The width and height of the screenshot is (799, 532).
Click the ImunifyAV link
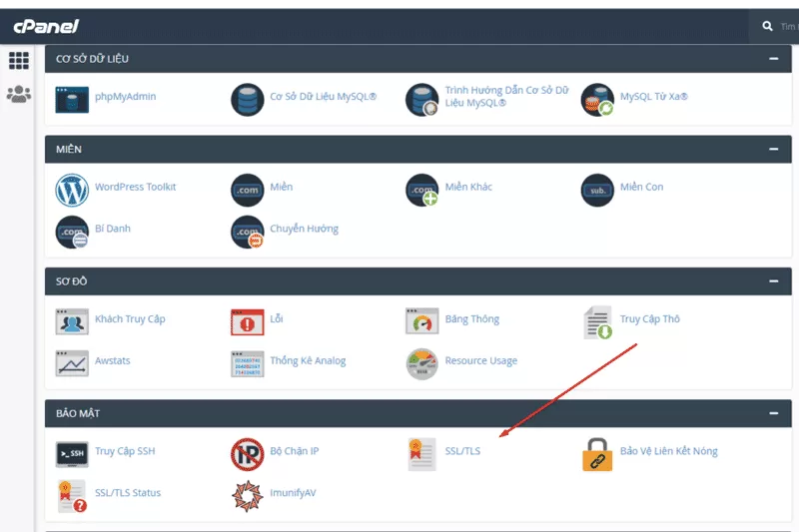[x=293, y=493]
